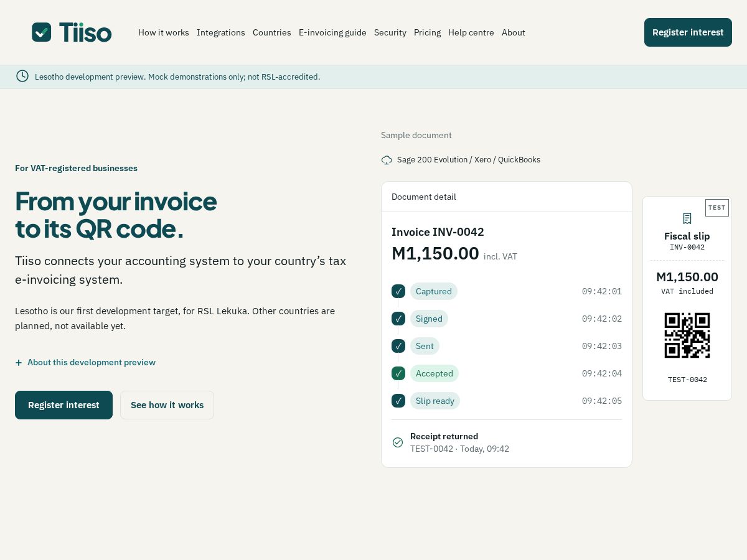
Task: Click the TEST-0042 · Today, 09:42 text
Action: click(459, 449)
